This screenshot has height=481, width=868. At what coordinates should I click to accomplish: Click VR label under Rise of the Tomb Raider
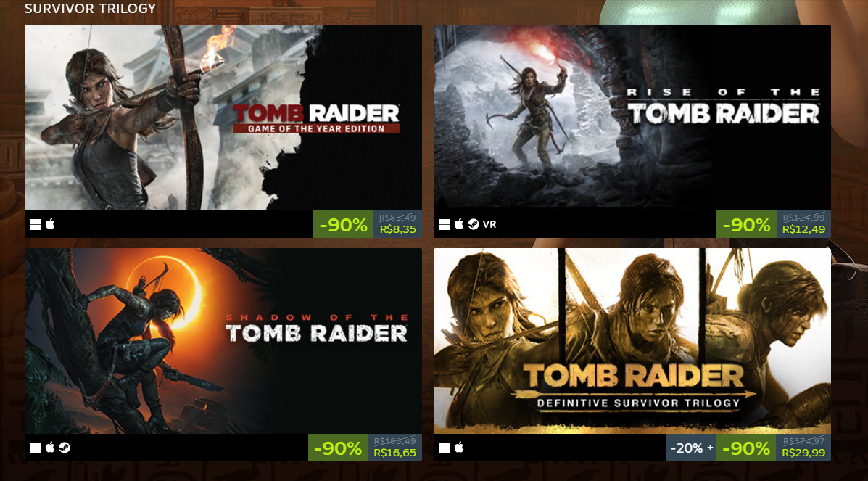[489, 224]
